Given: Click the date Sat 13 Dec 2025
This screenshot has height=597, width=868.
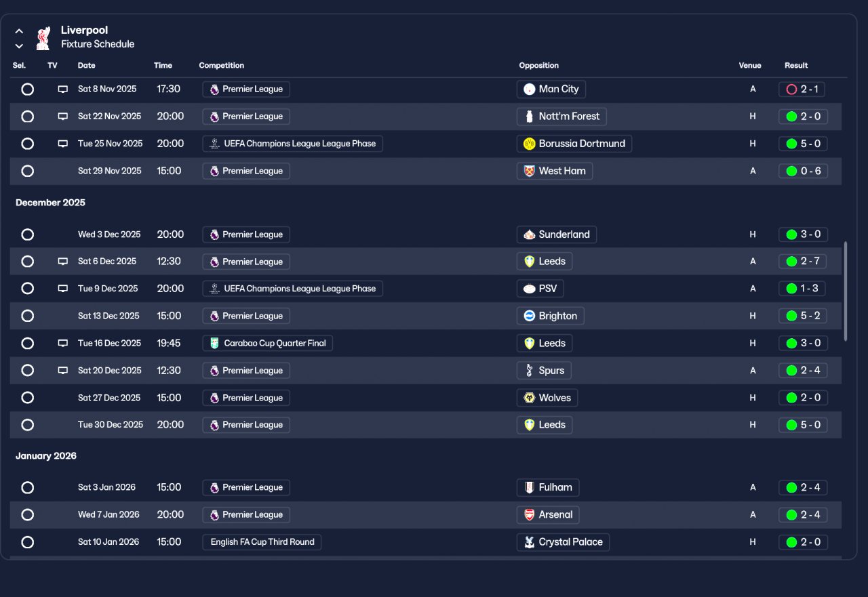Looking at the screenshot, I should 108,316.
